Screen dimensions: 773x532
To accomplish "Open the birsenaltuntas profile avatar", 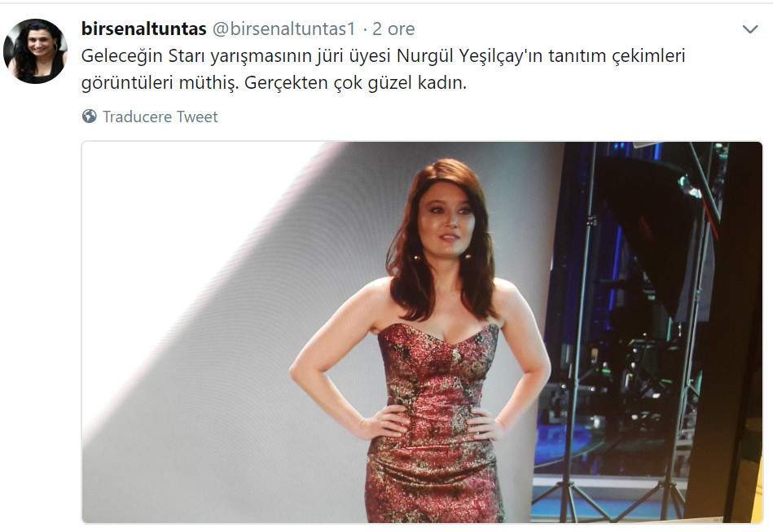I will pos(35,51).
